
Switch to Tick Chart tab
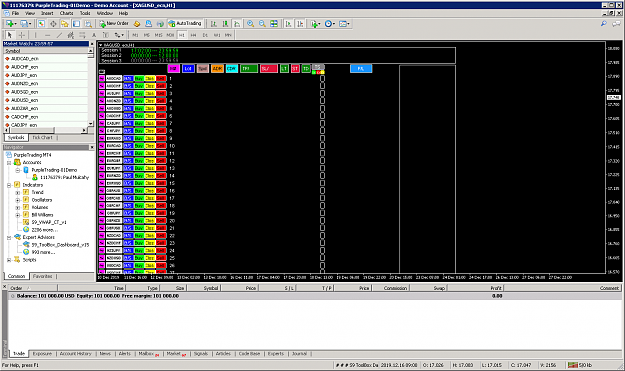click(x=42, y=137)
